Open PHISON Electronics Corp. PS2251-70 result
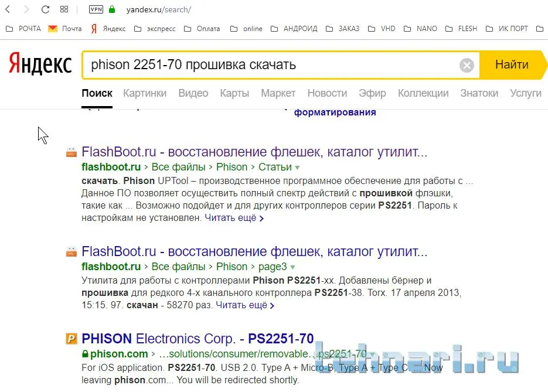The height and width of the screenshot is (392, 548). tap(198, 339)
